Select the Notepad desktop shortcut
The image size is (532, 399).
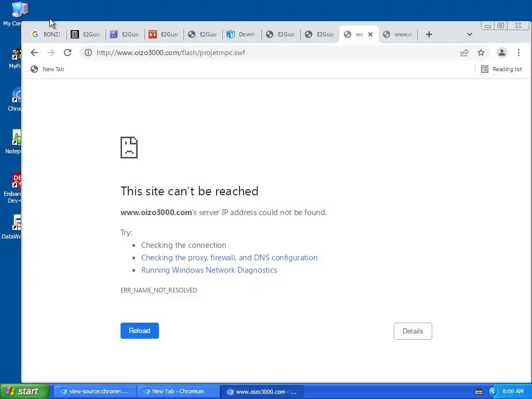(12, 142)
